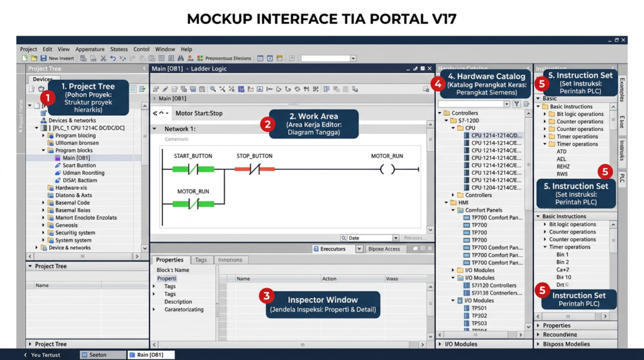Click the colored squares icon beside Preprantous Diesions
Screen dimensions: 644x360
pos(200,59)
